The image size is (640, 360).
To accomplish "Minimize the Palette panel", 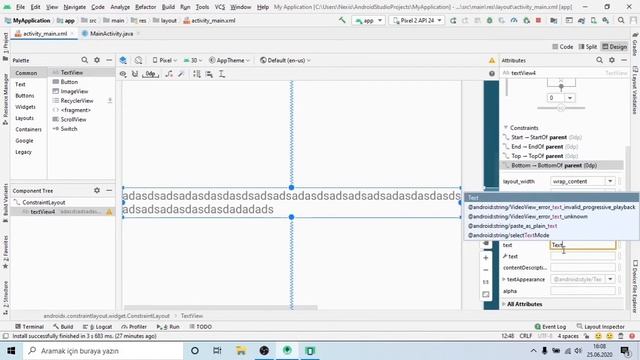I will click(109, 60).
